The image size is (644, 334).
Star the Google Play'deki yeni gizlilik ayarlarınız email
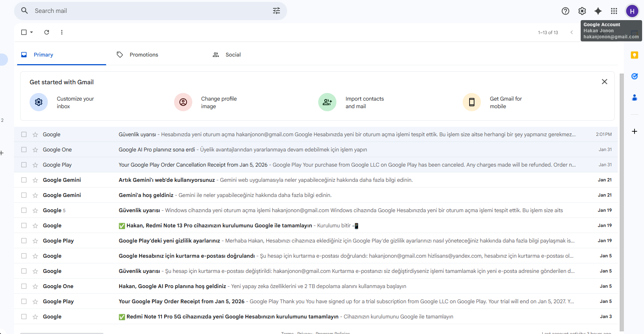(35, 241)
